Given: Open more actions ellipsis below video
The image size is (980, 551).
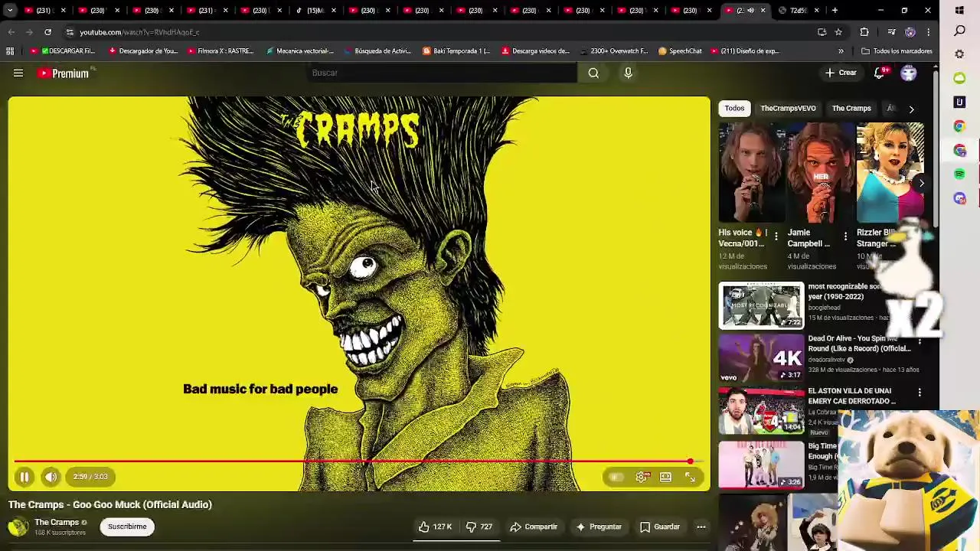Looking at the screenshot, I should pos(701,527).
